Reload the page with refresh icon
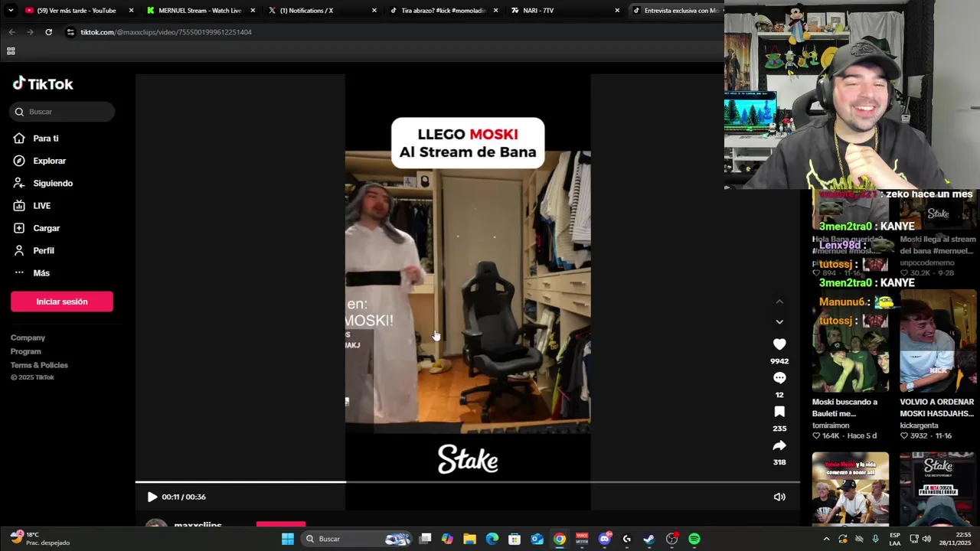This screenshot has width=980, height=551. tap(48, 32)
